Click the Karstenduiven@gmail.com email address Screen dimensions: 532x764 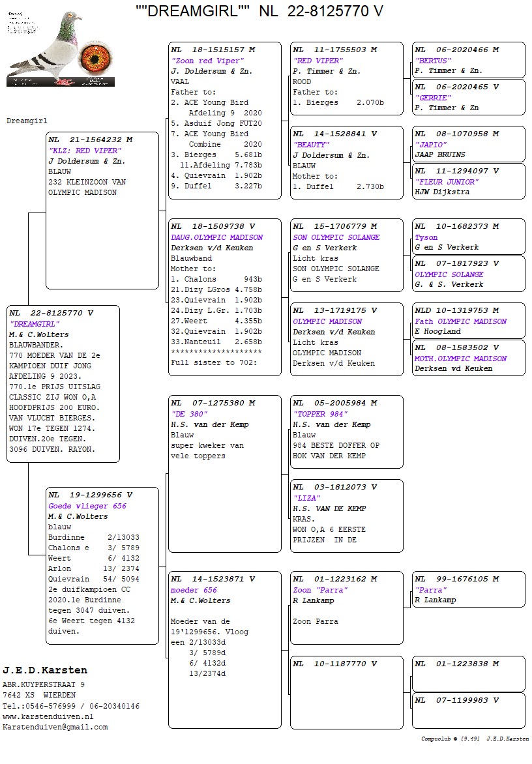click(x=55, y=727)
